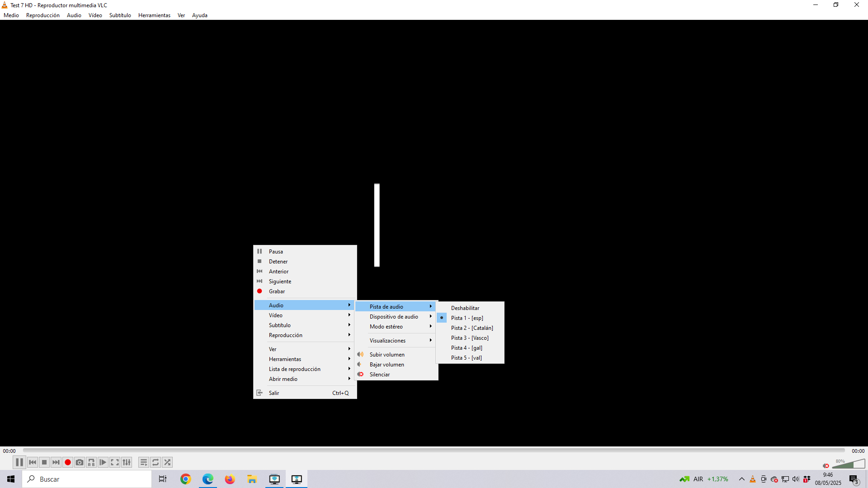
Task: Expand the Abrir medio submenu
Action: click(305, 379)
